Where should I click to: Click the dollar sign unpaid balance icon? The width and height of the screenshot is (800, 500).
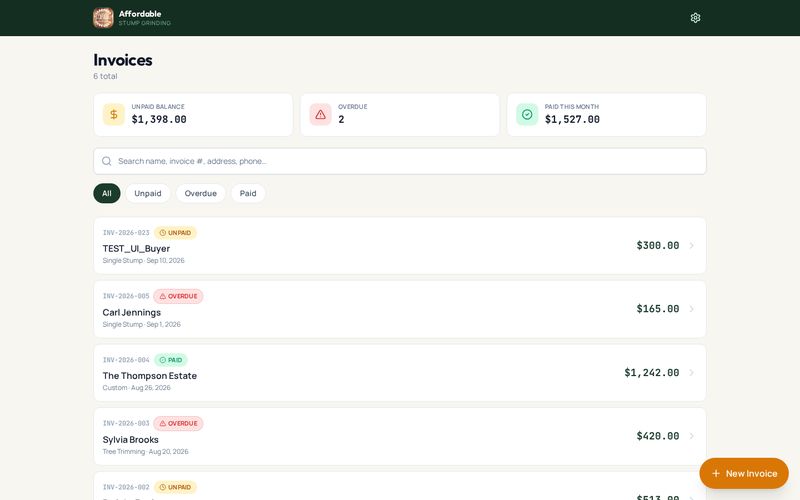tap(114, 114)
